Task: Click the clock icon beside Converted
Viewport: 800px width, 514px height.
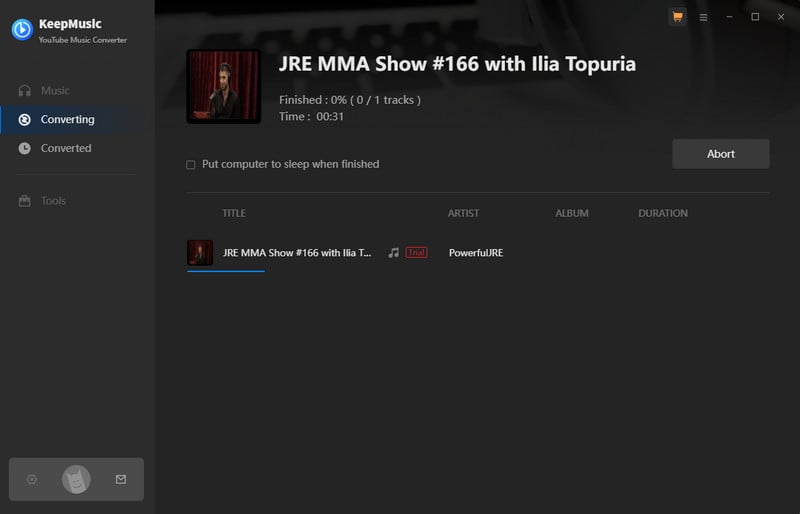Action: click(x=24, y=148)
